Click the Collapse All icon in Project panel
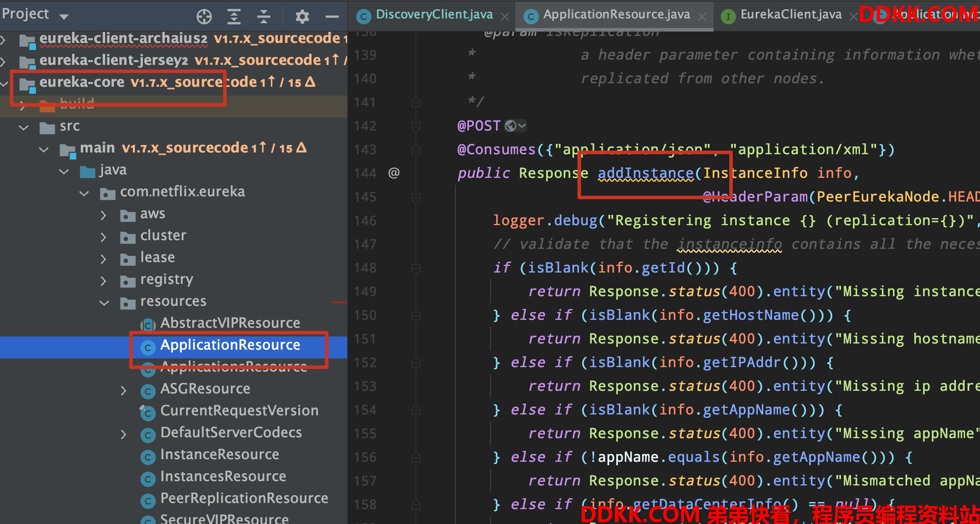The width and height of the screenshot is (980, 524). 263,17
